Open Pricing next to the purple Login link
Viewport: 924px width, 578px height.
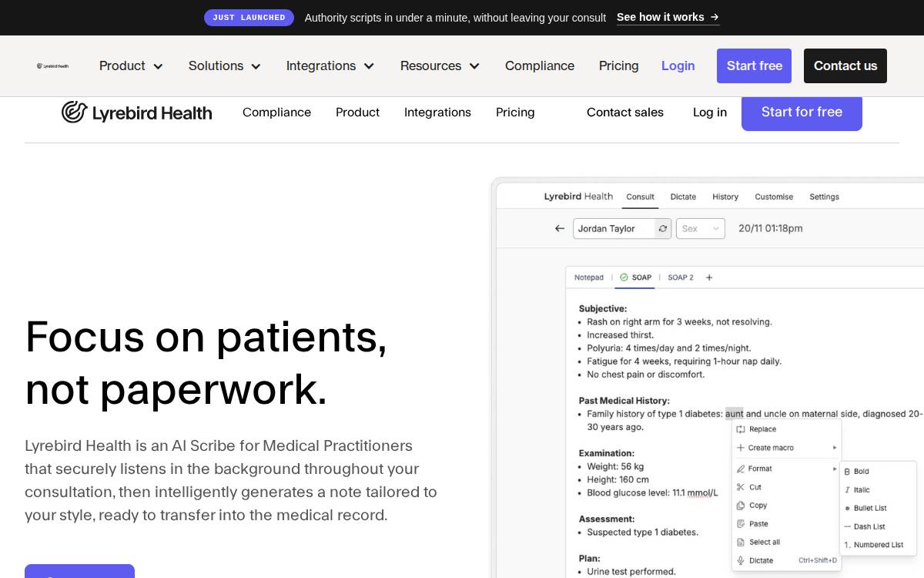(619, 66)
